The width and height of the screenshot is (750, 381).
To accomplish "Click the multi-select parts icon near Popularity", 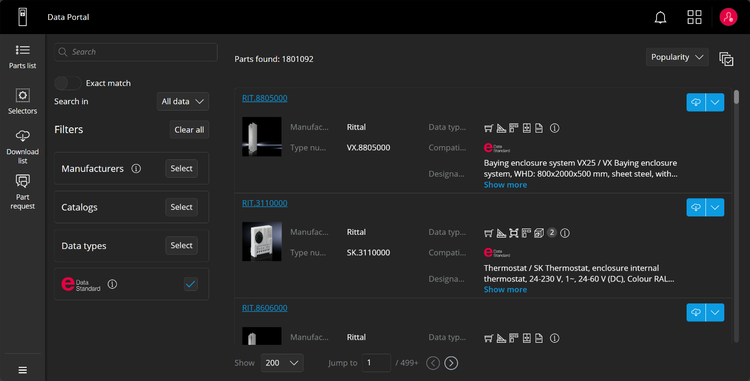I will tap(726, 59).
